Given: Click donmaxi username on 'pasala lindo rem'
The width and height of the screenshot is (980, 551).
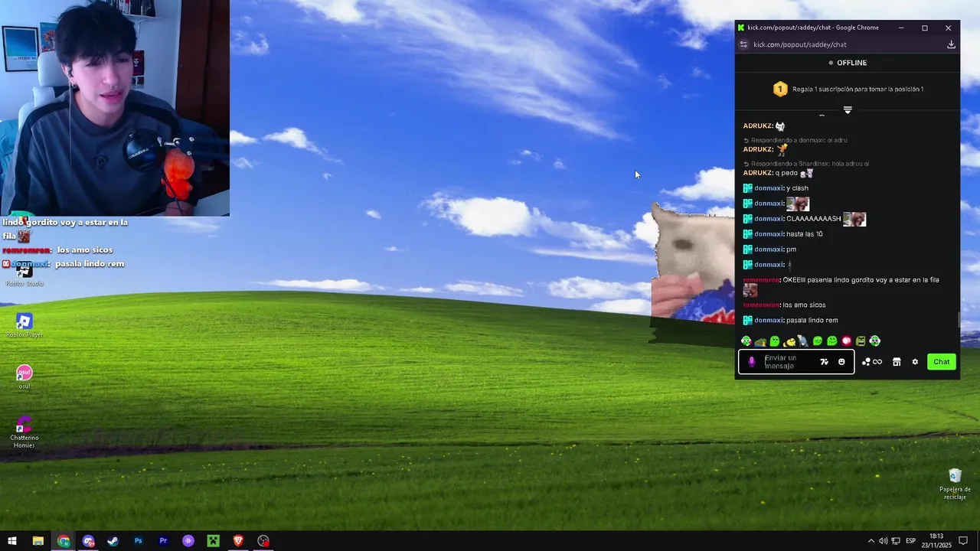Looking at the screenshot, I should point(769,321).
